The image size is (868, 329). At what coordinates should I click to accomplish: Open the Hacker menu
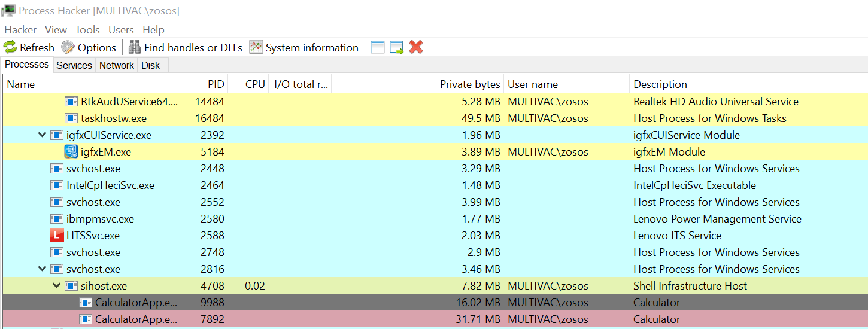[20, 30]
